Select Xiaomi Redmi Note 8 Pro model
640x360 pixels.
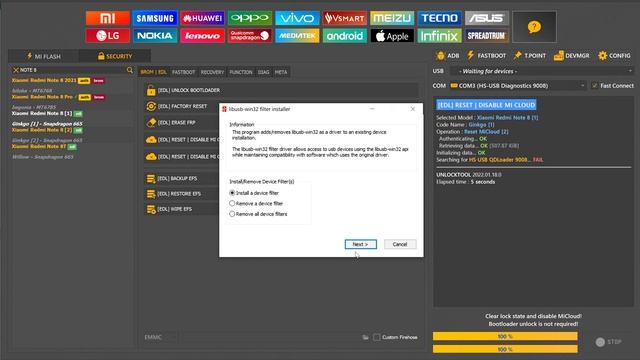coord(42,97)
